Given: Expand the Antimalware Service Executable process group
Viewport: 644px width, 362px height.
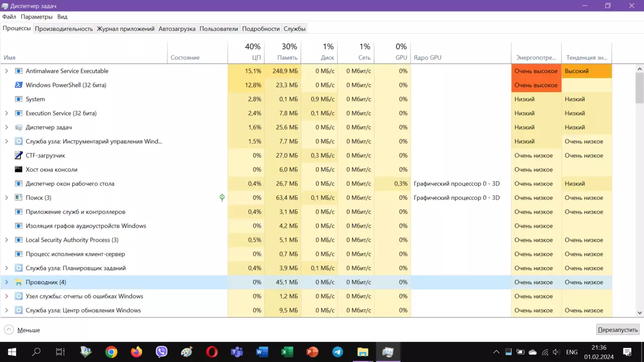Looking at the screenshot, I should pyautogui.click(x=7, y=71).
